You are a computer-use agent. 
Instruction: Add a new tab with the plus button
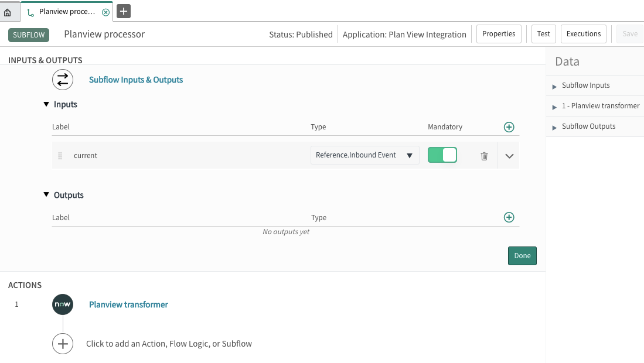(124, 12)
